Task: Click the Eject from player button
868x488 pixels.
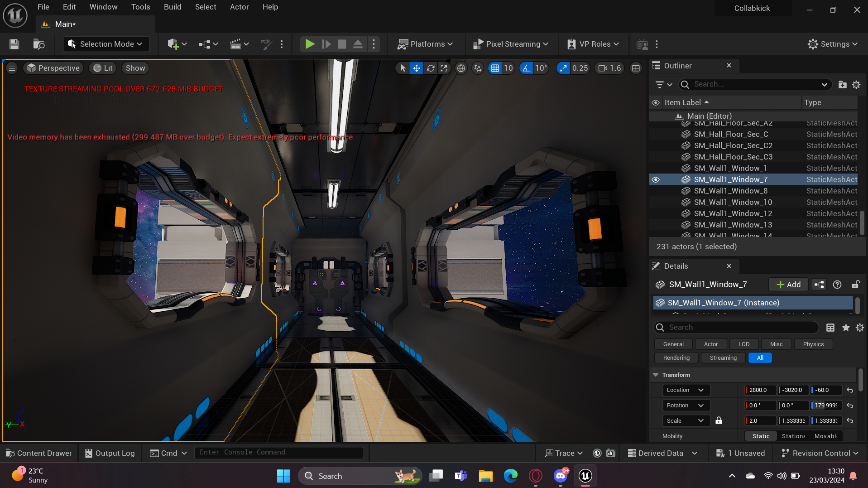Action: click(358, 44)
